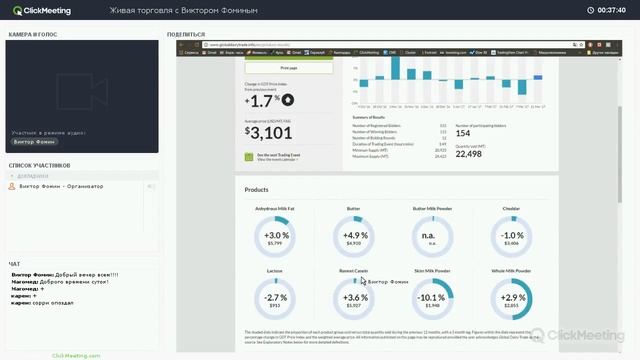Click the up-arrow icon next to +1.7%
Screen dimensions: 640x360
(x=288, y=100)
